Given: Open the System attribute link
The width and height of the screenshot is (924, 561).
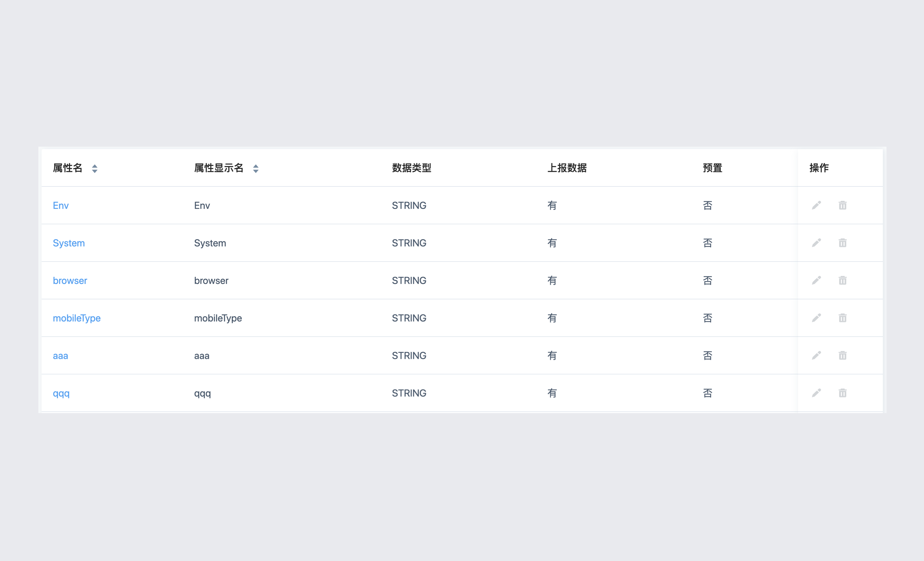Looking at the screenshot, I should coord(69,243).
